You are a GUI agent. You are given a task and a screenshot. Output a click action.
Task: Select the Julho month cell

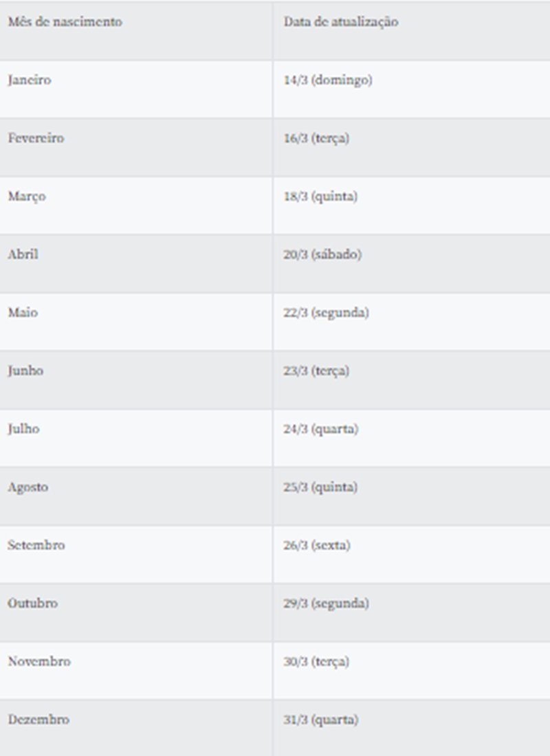24,429
